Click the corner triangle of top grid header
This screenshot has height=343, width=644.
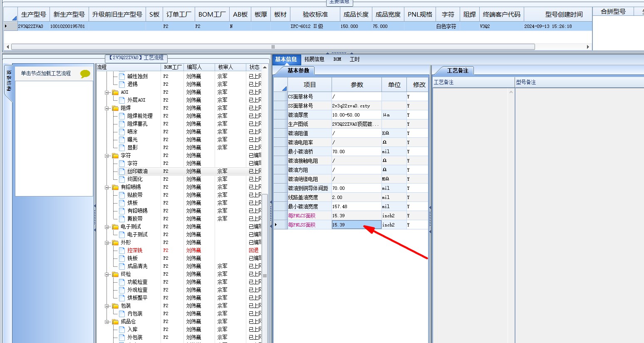click(x=15, y=18)
